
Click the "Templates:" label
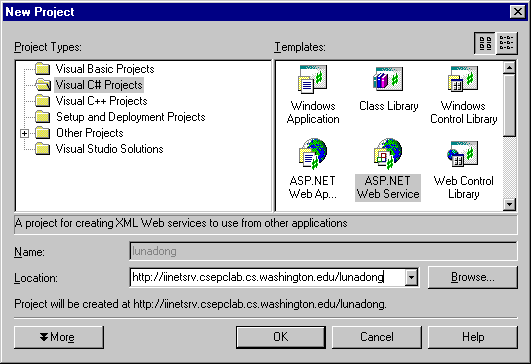tap(300, 47)
